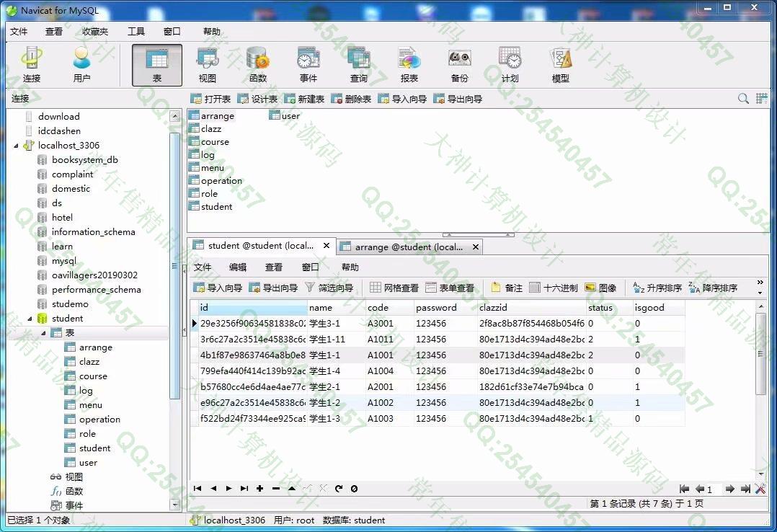Click the clazzid column header
Screen dimensions: 777x532
[x=531, y=307]
